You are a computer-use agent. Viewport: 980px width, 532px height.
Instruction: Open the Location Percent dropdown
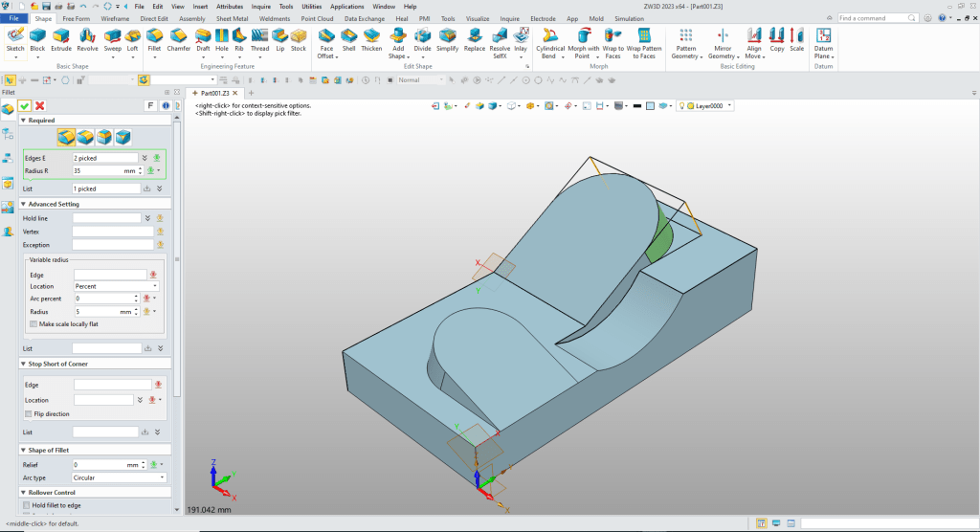[116, 286]
